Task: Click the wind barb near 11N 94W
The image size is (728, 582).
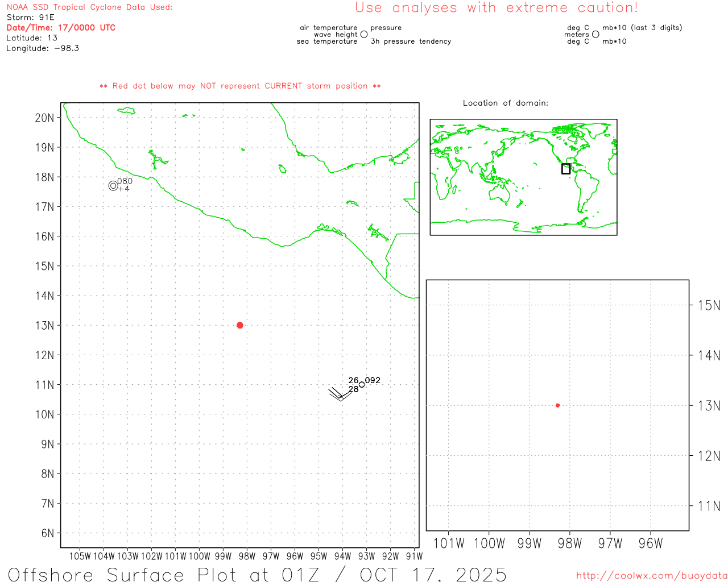Action: (339, 393)
